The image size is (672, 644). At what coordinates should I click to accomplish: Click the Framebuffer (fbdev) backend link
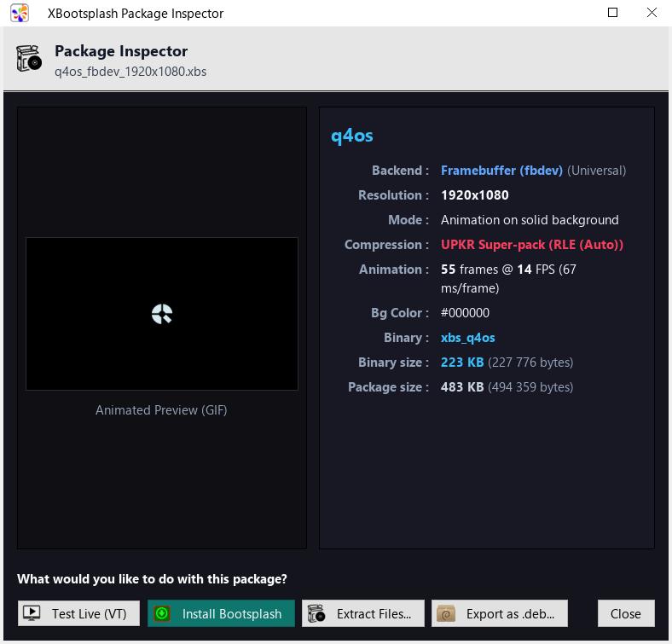pos(501,171)
